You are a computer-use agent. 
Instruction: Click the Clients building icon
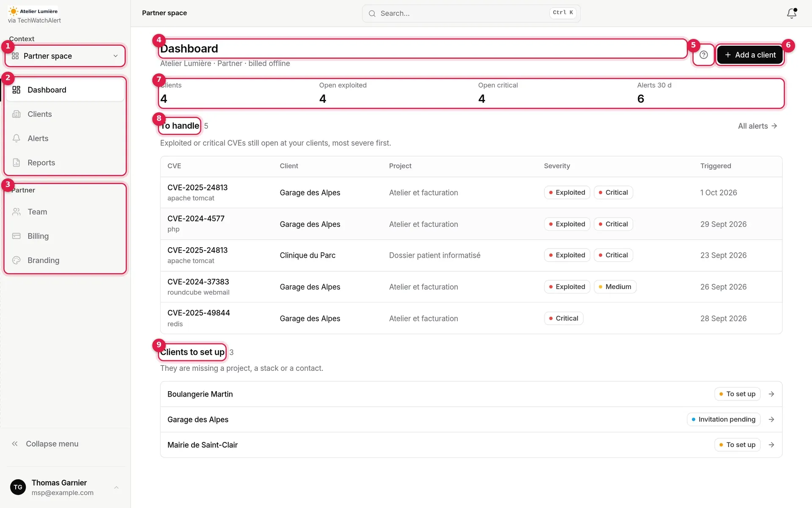click(x=16, y=114)
